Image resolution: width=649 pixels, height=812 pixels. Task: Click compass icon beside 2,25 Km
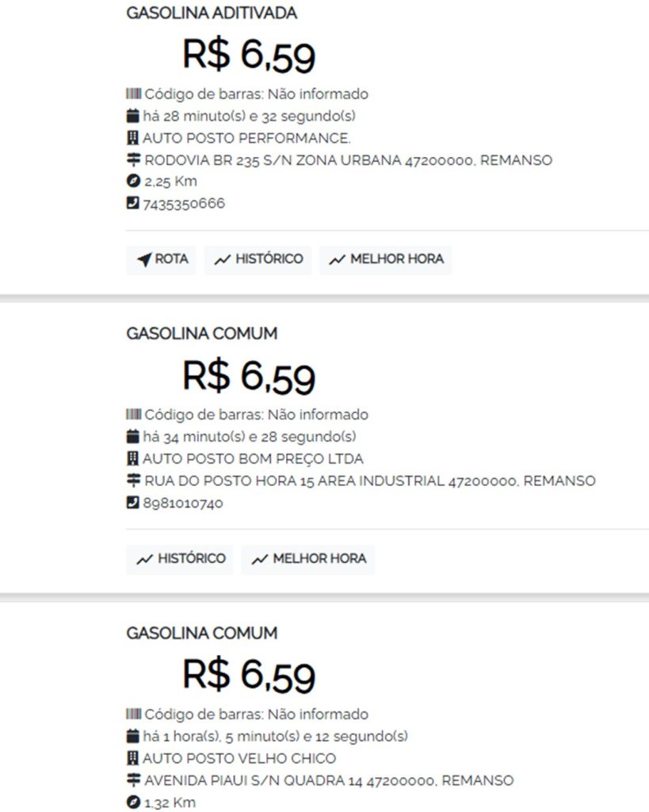[133, 182]
